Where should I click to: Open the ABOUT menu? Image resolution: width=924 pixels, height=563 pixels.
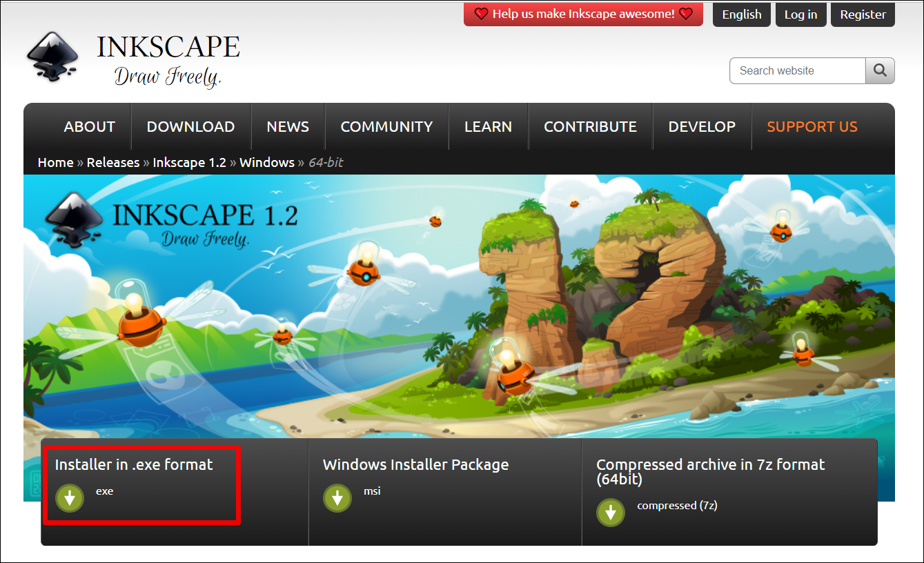pos(89,127)
